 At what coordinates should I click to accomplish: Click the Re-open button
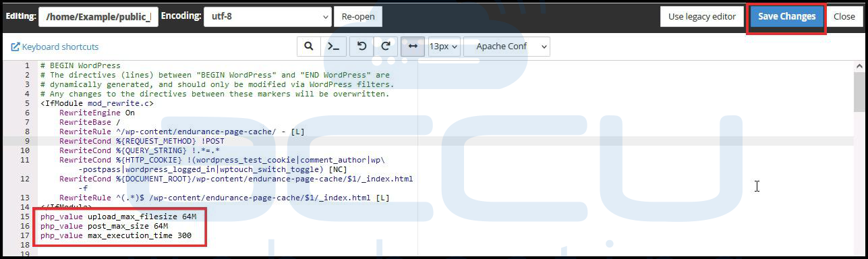(x=358, y=16)
